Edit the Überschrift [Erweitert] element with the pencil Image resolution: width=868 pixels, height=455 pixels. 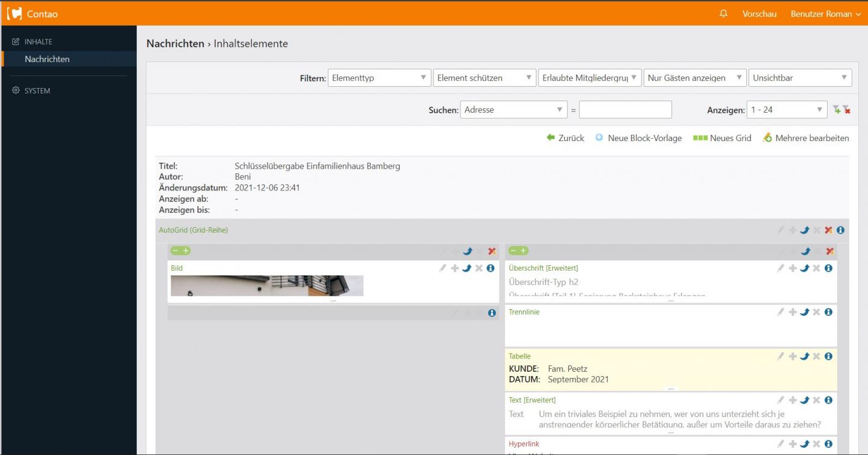(x=781, y=268)
